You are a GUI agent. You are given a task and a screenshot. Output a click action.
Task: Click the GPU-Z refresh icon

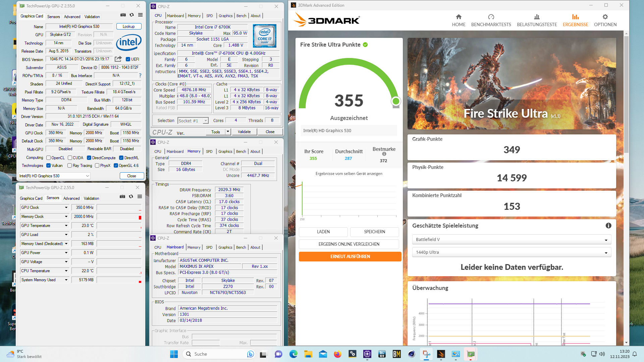coord(132,15)
